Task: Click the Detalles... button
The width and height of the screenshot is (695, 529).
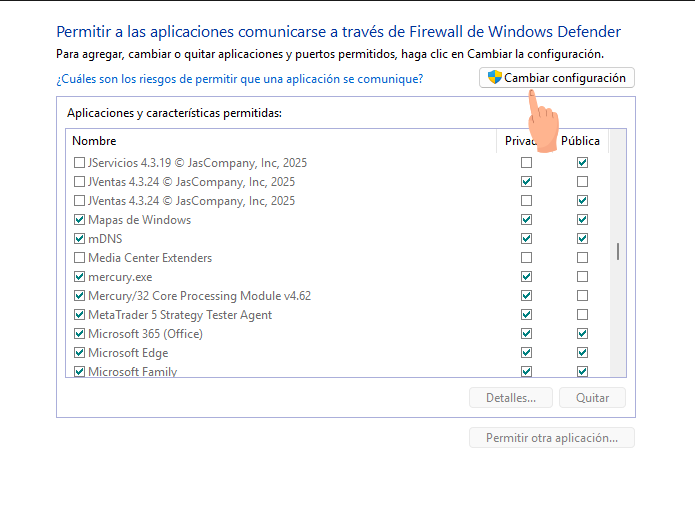Action: click(511, 398)
